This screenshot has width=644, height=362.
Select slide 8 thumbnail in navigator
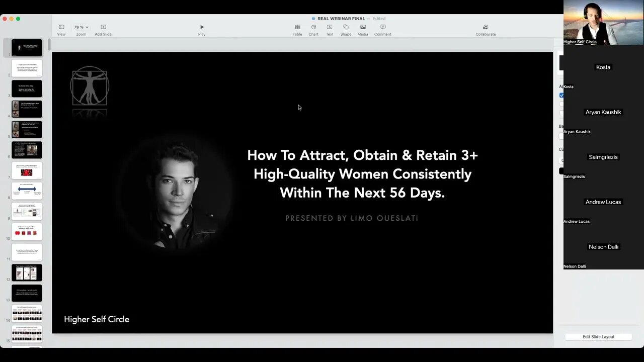tap(27, 191)
